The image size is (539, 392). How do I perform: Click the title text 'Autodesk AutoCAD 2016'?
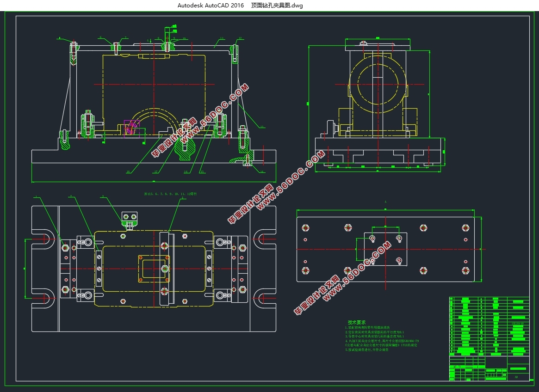(x=211, y=6)
